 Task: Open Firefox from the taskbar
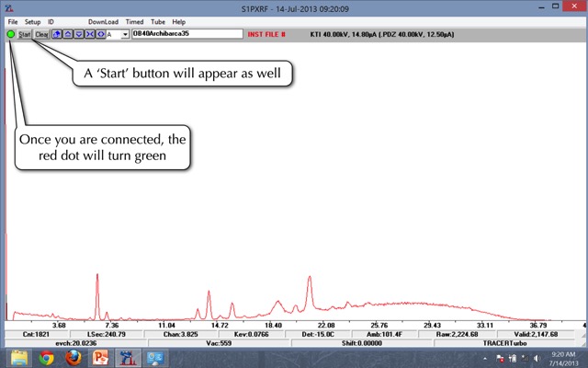(73, 357)
